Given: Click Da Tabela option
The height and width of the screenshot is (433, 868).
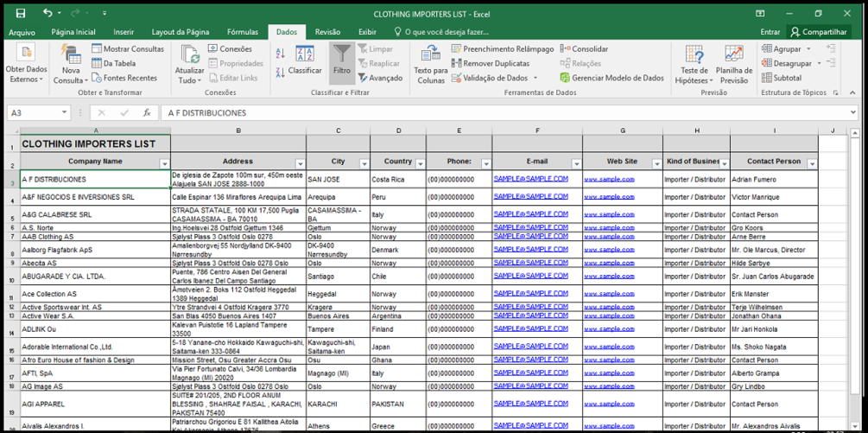Looking at the screenshot, I should point(113,63).
